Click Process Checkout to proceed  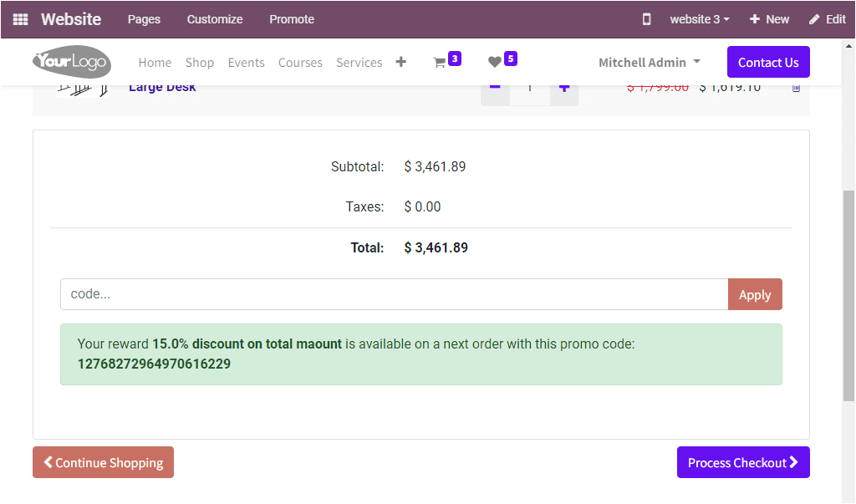(742, 462)
